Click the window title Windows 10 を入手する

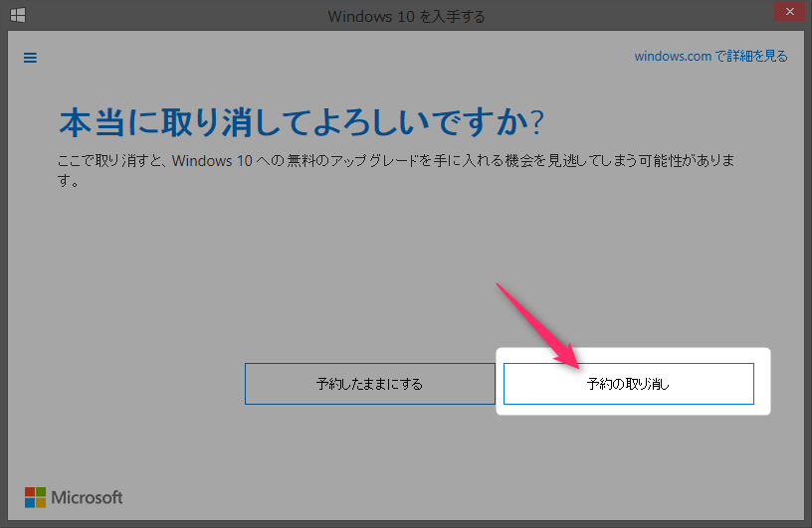(407, 17)
